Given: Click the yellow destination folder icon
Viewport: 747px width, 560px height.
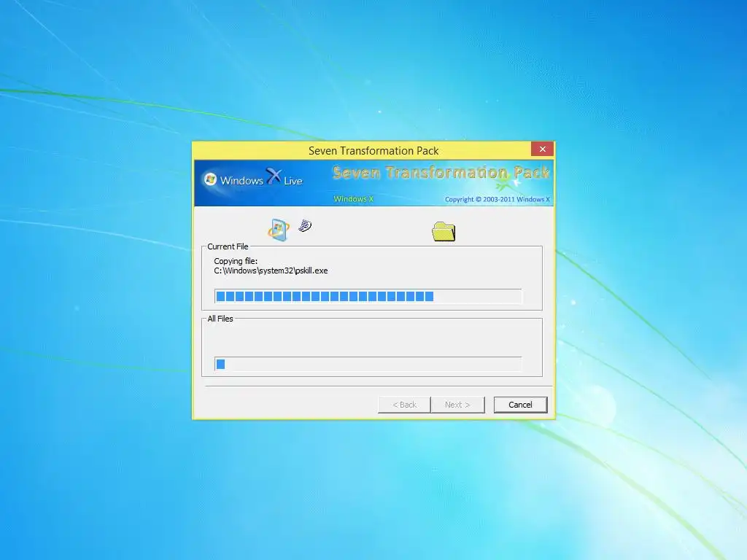Looking at the screenshot, I should (444, 231).
